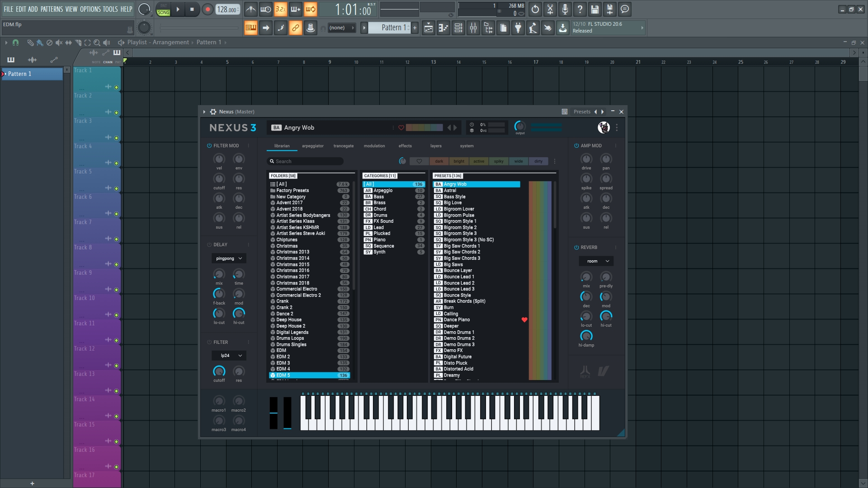Image resolution: width=868 pixels, height=488 pixels.
Task: Select the Slip tool in Playlist toolbar
Action: click(68, 42)
